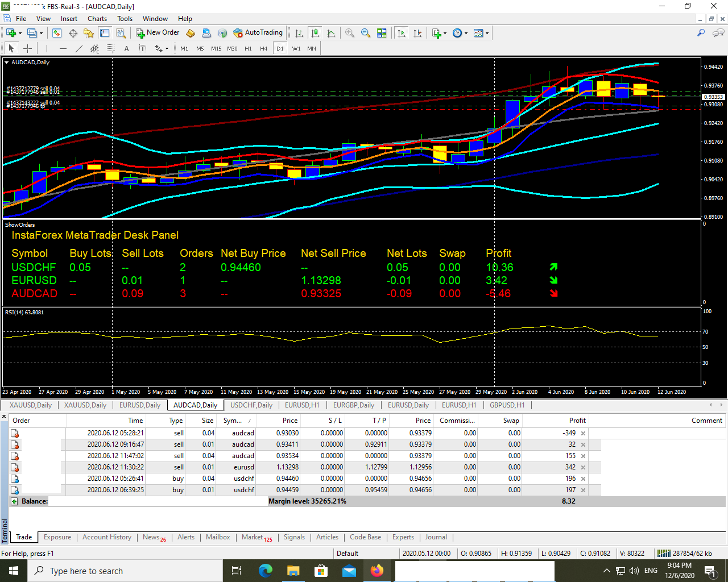Open the Account History tab
728x582 pixels.
pyautogui.click(x=107, y=537)
